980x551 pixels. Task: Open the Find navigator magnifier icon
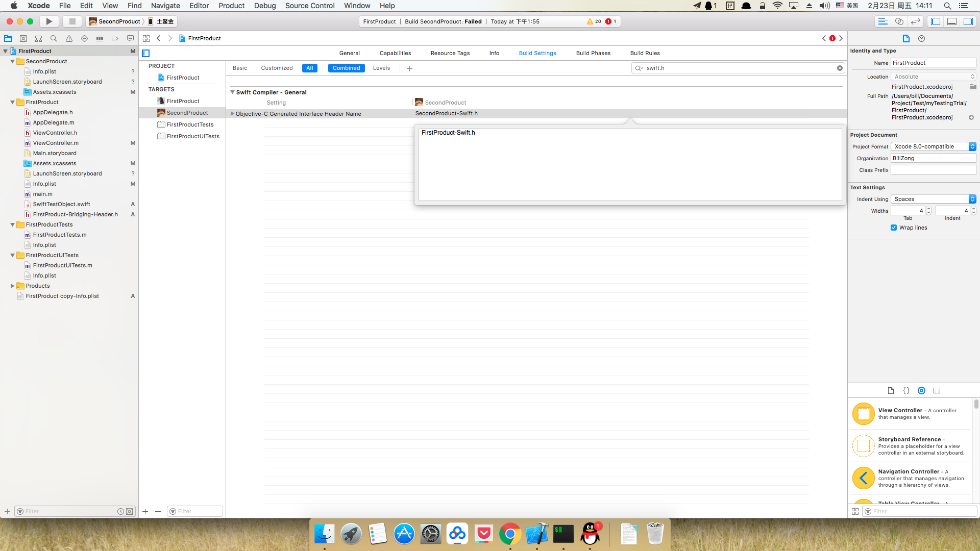coord(54,38)
